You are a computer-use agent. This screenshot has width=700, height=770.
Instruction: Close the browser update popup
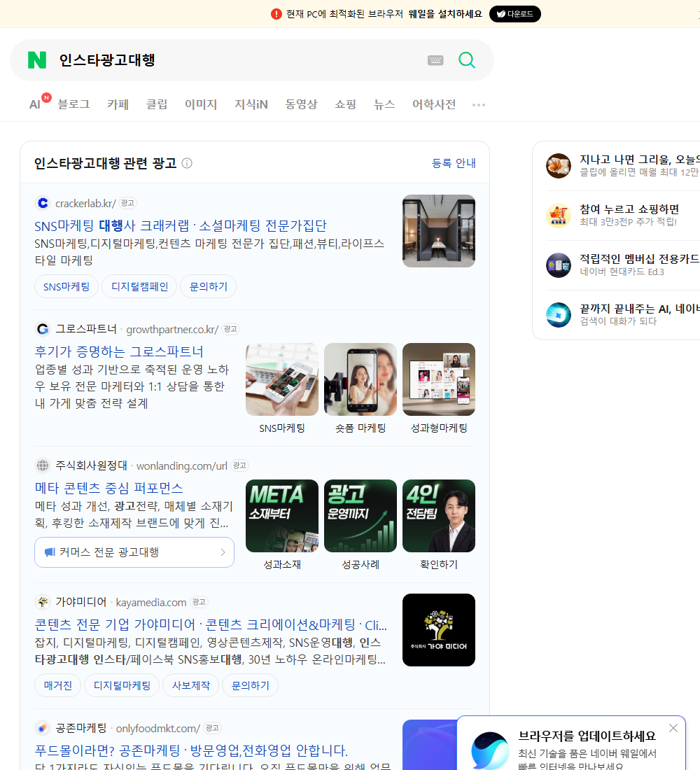coord(673,728)
